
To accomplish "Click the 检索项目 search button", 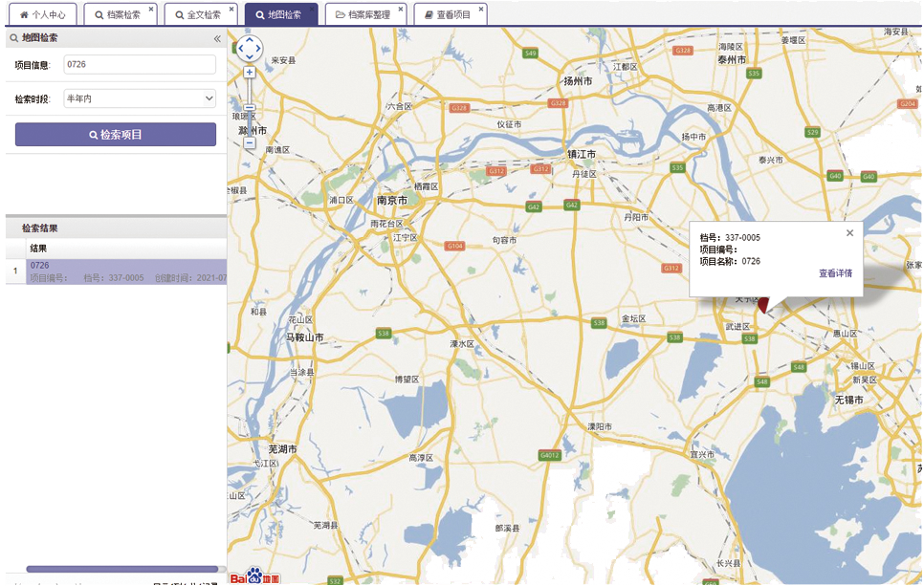I will point(116,135).
